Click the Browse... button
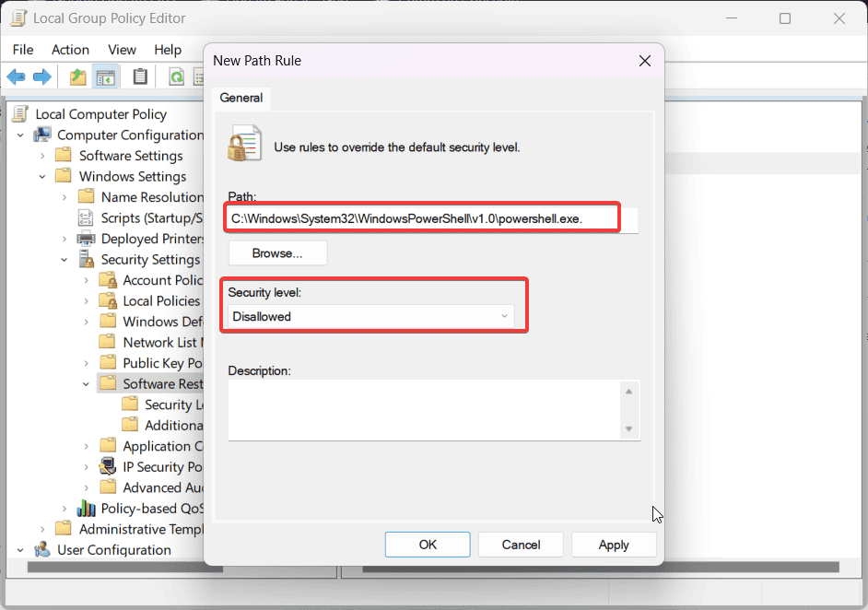This screenshot has height=610, width=868. [x=277, y=253]
